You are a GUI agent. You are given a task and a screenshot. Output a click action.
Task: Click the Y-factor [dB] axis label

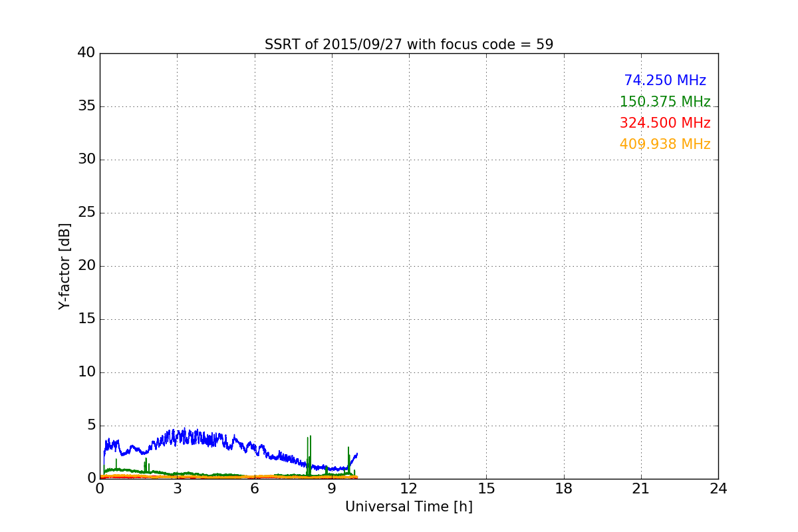point(65,266)
